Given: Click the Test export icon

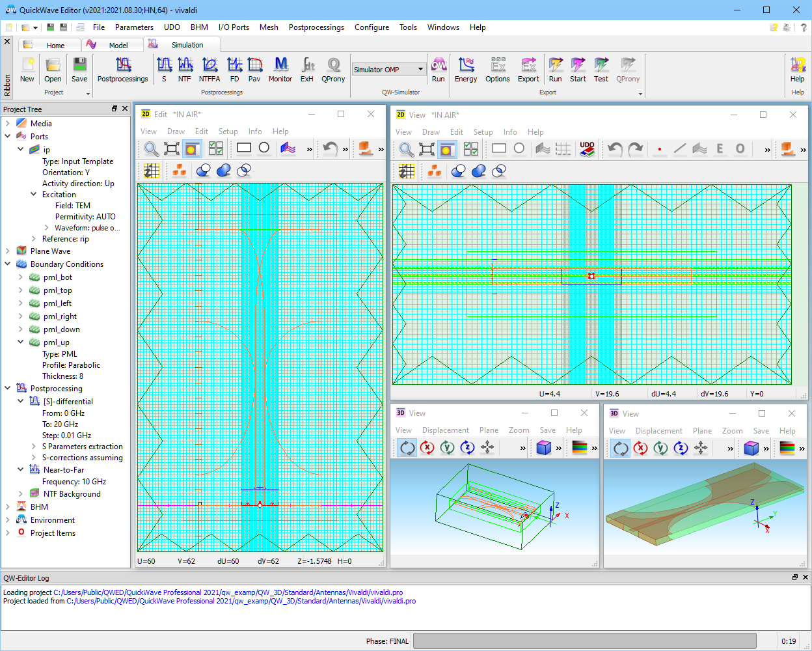Looking at the screenshot, I should tap(601, 70).
